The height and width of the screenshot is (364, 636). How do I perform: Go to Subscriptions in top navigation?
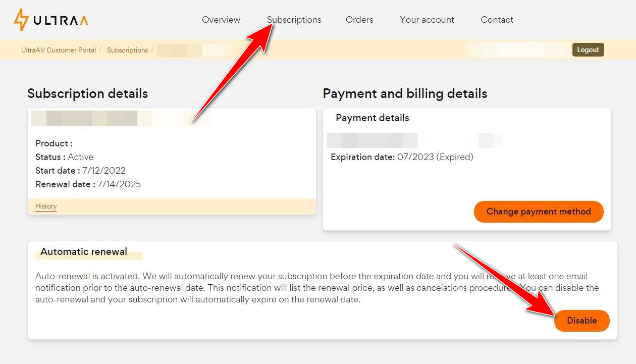coord(294,20)
